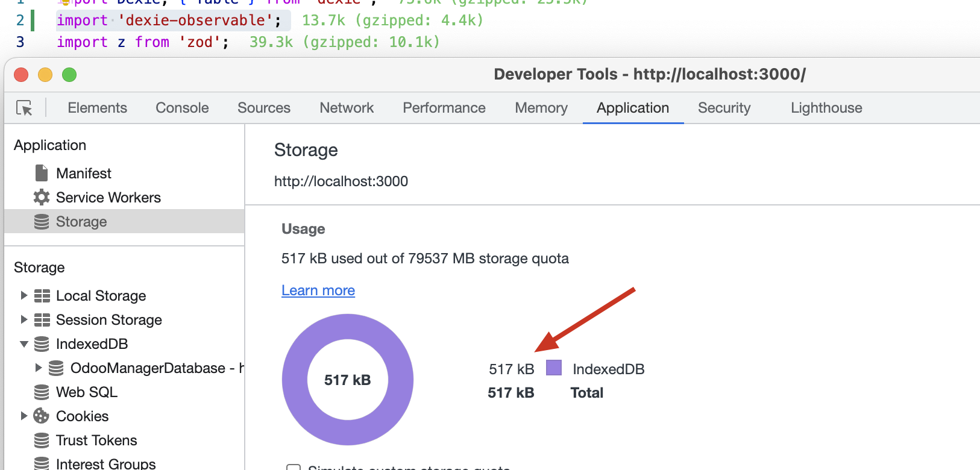The height and width of the screenshot is (470, 980).
Task: Collapse the IndexedDB tree node
Action: coord(24,344)
